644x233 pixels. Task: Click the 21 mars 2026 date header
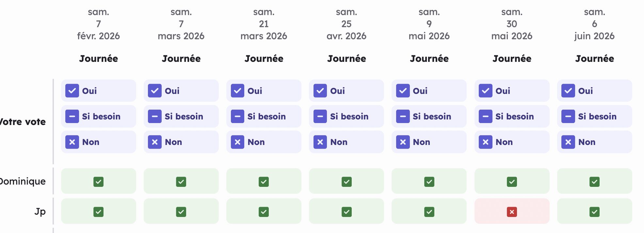[264, 24]
